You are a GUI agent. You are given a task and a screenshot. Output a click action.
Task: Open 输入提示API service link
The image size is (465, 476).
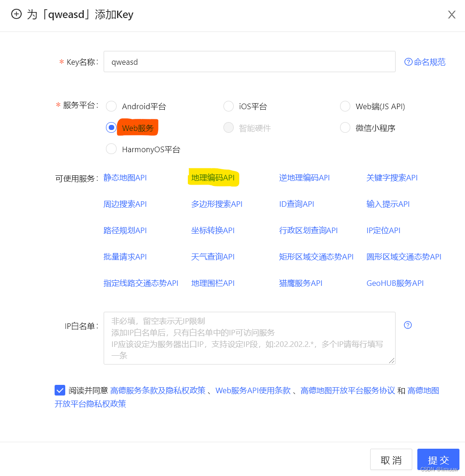coord(388,204)
